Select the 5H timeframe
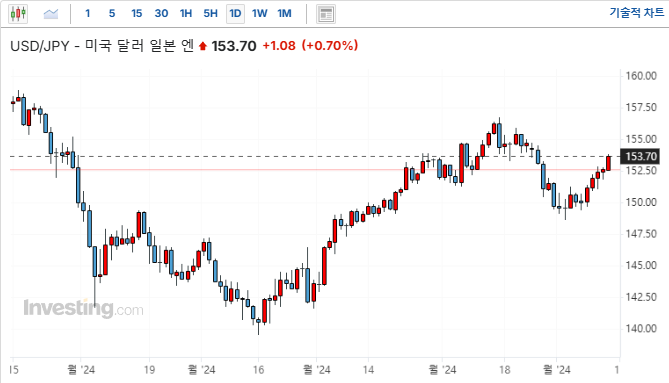 click(x=210, y=14)
